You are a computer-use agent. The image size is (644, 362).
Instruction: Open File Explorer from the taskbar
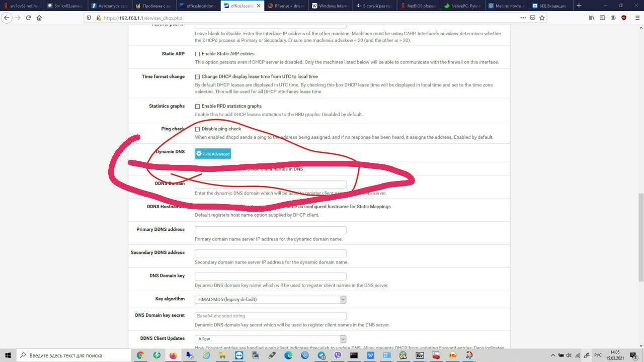point(222,355)
